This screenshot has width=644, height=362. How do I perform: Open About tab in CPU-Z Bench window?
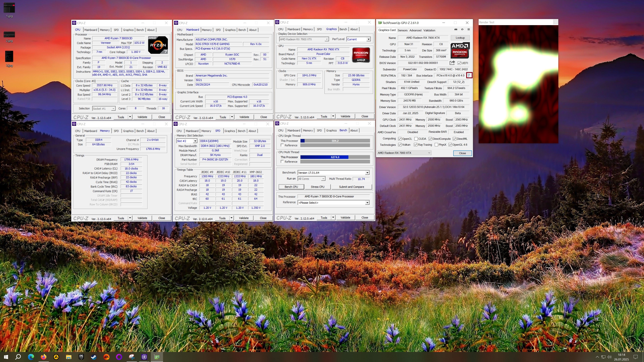[354, 130]
